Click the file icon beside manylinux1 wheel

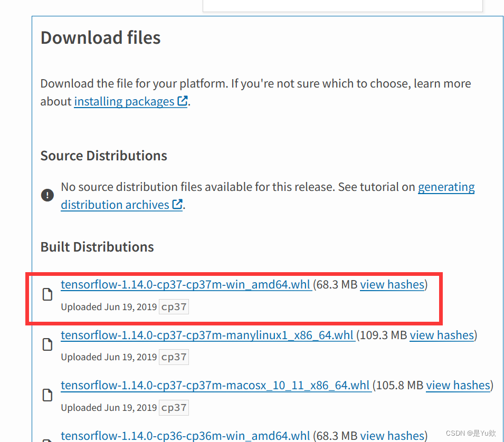pyautogui.click(x=47, y=344)
